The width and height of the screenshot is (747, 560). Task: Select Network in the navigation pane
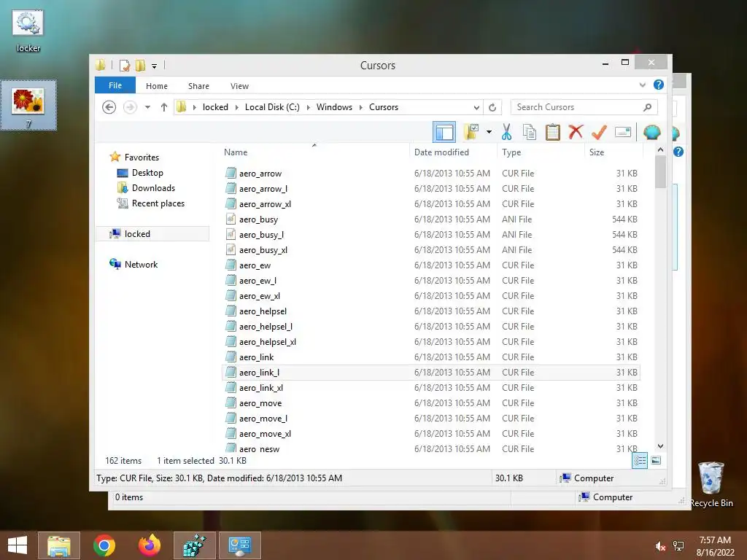coord(141,265)
